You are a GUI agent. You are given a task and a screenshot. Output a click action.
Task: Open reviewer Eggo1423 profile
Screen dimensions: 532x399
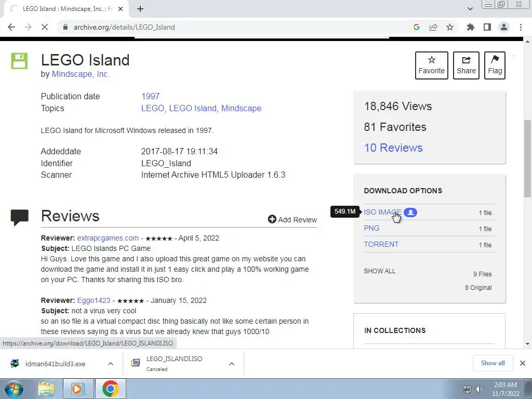pos(94,301)
